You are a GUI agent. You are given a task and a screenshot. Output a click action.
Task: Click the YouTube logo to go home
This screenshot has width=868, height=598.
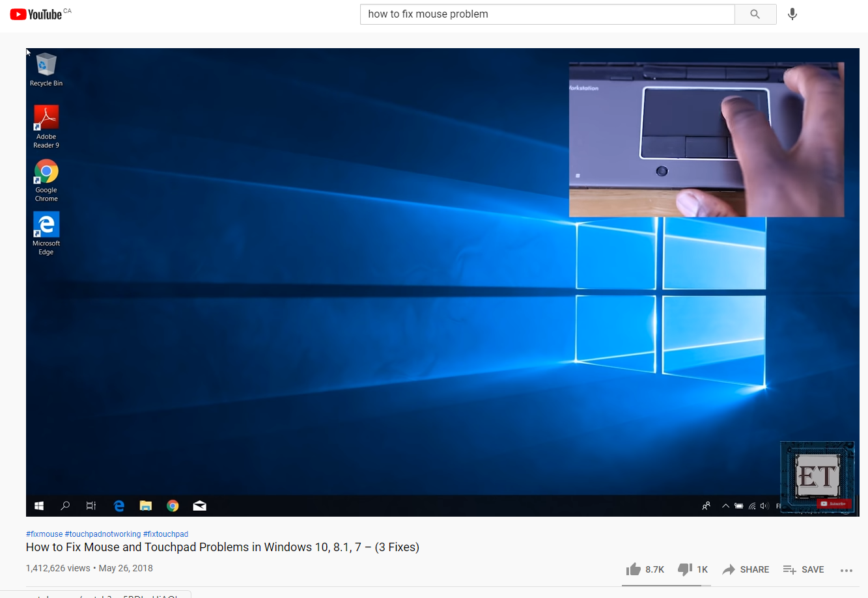pos(36,14)
